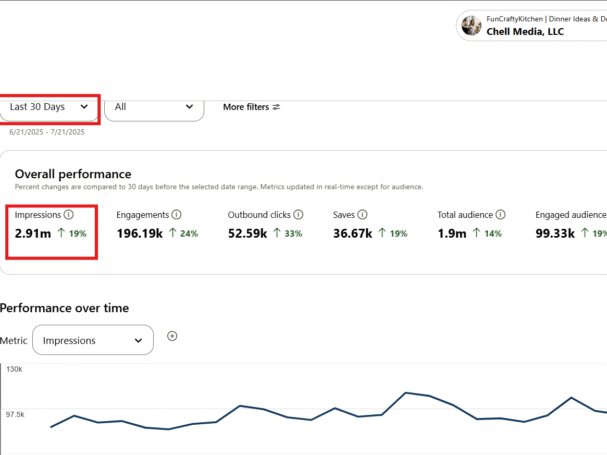Click the Impressions info icon
Image resolution: width=607 pixels, height=455 pixels.
69,215
